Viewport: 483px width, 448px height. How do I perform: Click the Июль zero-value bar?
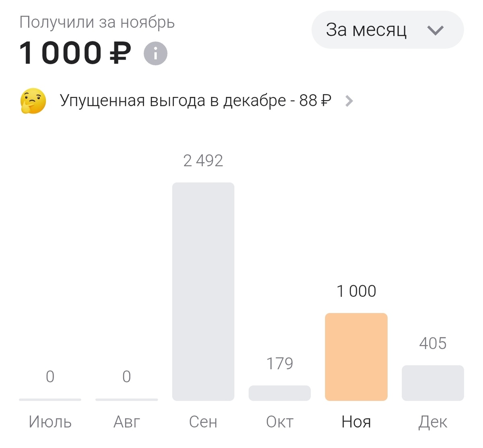click(x=50, y=400)
